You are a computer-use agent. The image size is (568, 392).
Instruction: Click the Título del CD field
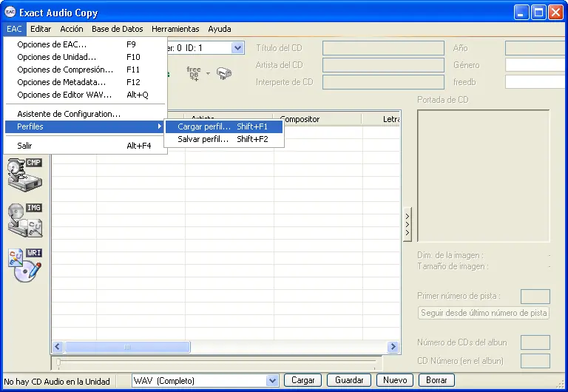383,48
